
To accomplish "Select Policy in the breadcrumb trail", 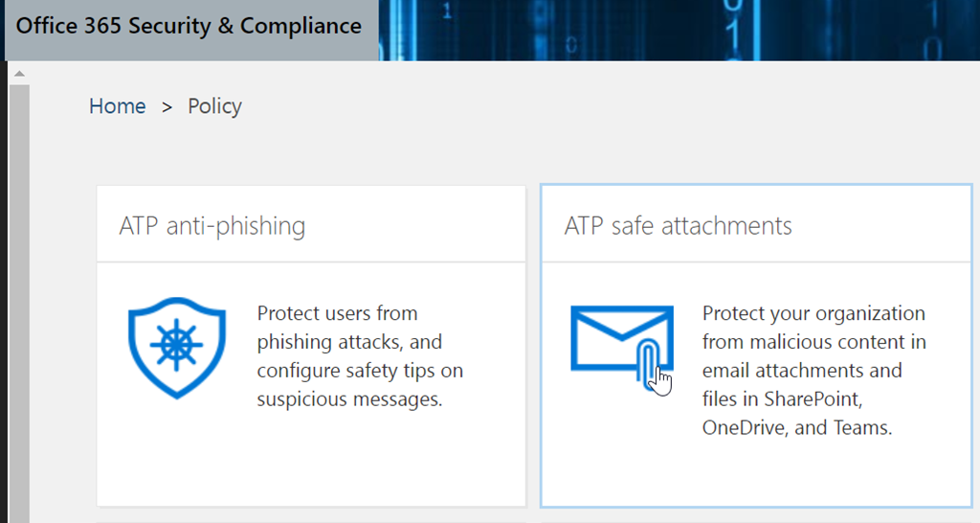I will coord(214,106).
